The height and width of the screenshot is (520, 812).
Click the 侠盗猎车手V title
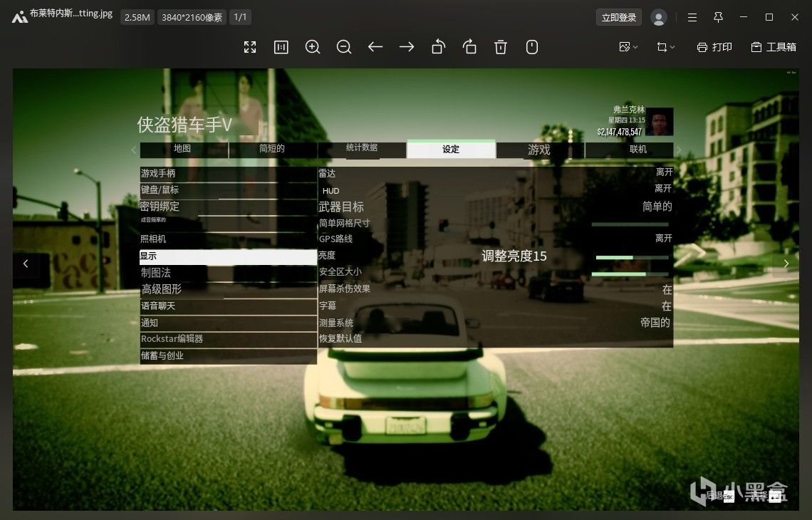click(x=184, y=125)
